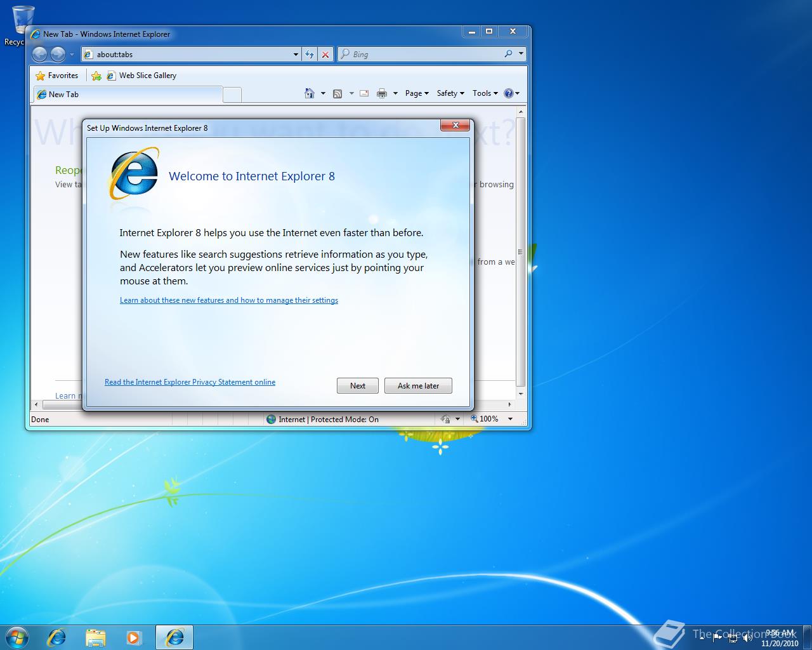Click the RSS Feeds icon
The width and height of the screenshot is (812, 650).
click(337, 93)
